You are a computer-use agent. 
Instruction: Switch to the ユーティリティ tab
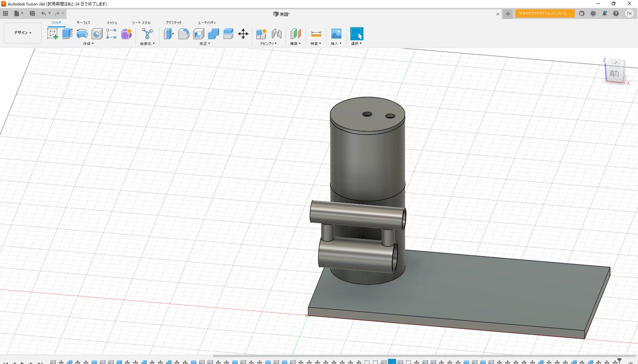coord(207,23)
